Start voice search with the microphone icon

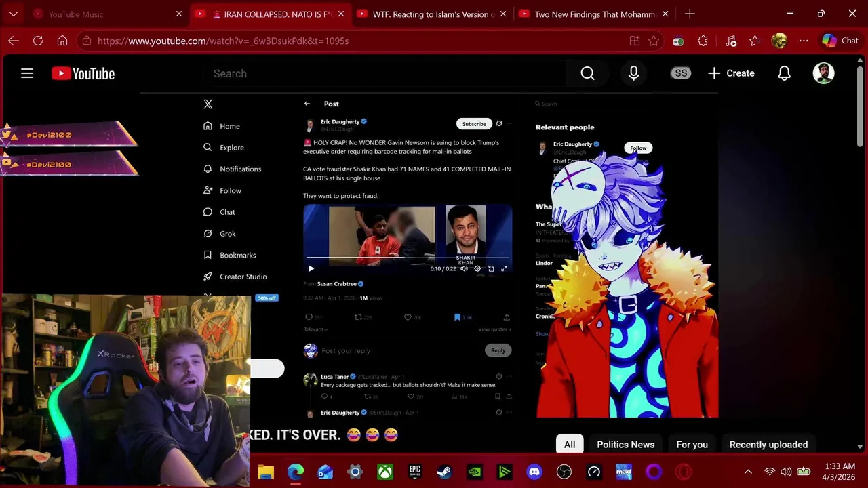tap(633, 73)
